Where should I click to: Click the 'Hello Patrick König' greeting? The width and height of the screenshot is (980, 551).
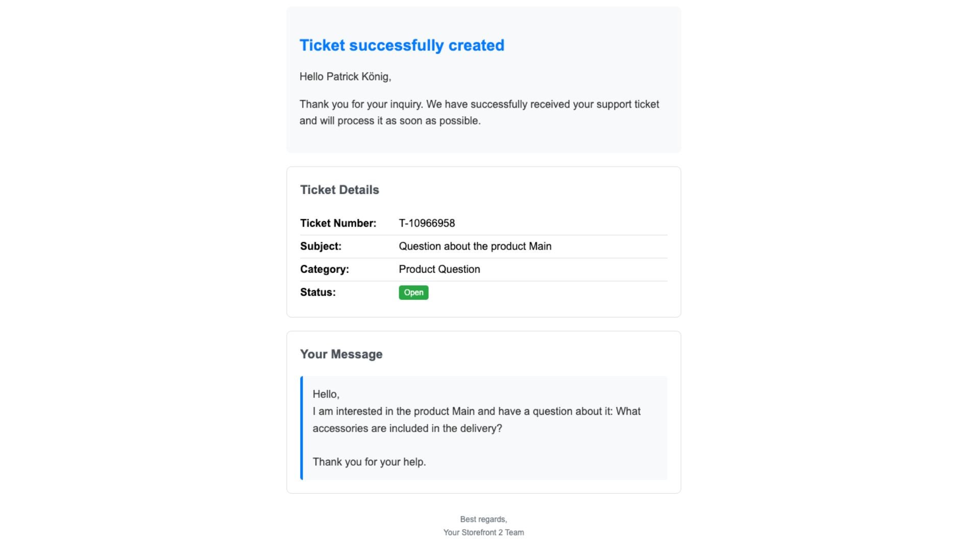point(345,77)
